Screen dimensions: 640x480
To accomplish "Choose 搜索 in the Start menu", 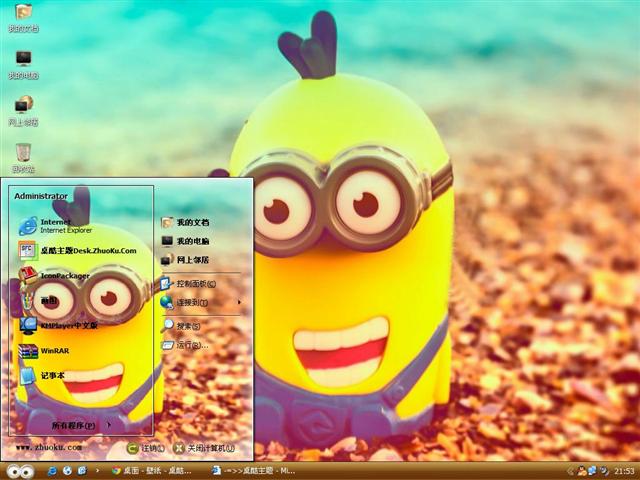I will click(x=188, y=326).
